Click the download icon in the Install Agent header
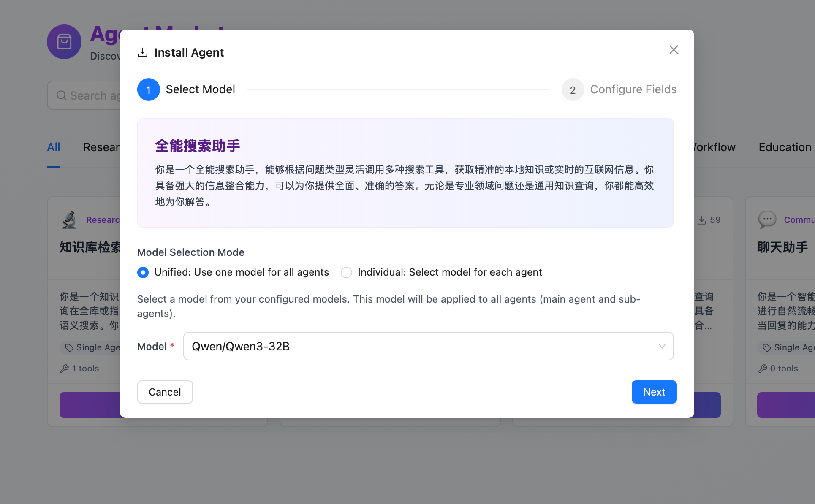This screenshot has height=504, width=815. 143,52
